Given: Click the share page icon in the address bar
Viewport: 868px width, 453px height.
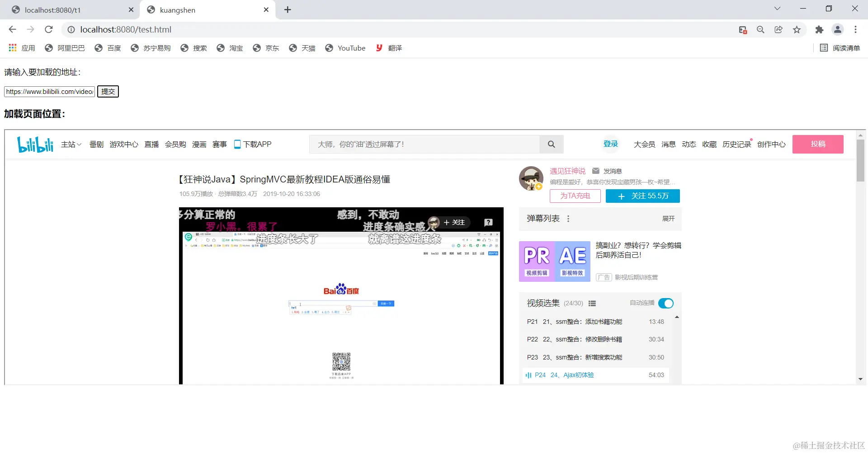Looking at the screenshot, I should pos(778,30).
